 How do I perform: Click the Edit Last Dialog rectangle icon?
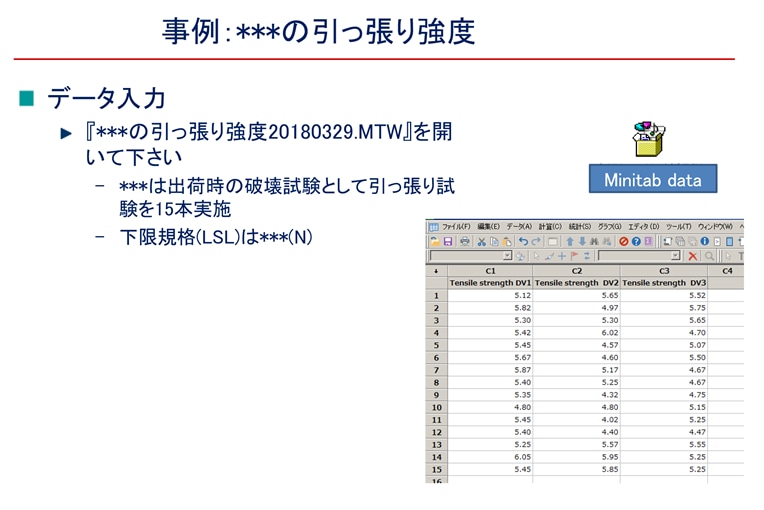tap(553, 242)
